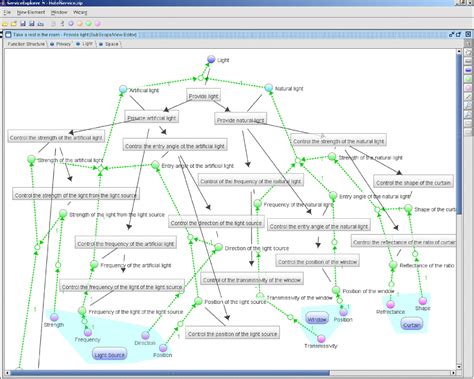Viewport: 474px width, 379px height.
Task: Select 'Control the entry angle of the natural light' box
Action: point(319,226)
